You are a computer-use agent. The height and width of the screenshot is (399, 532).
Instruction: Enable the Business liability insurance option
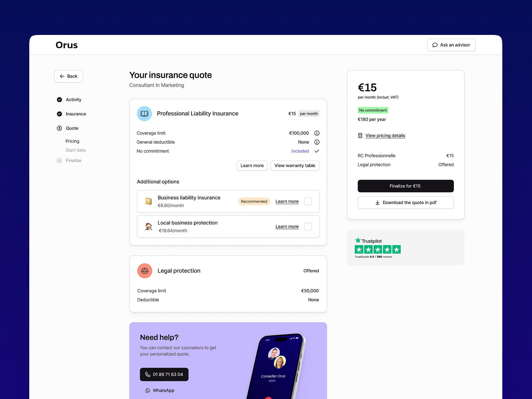click(308, 201)
